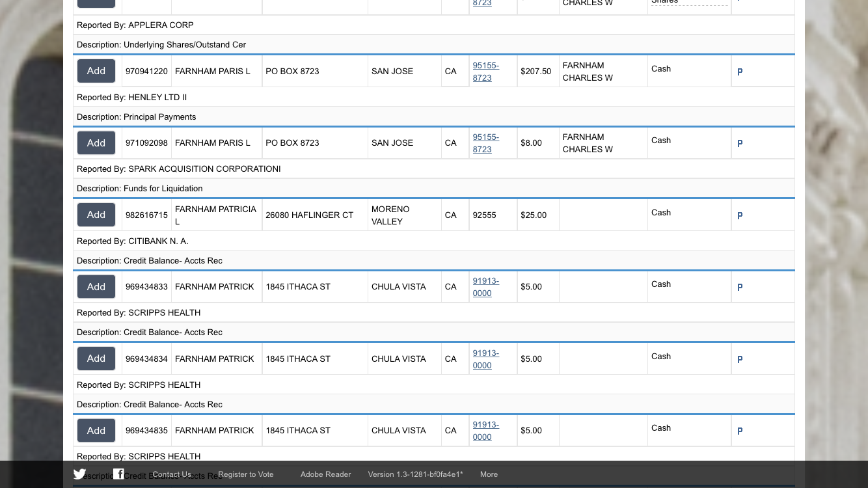Open zip link 91913-0000 in row 969434834
The width and height of the screenshot is (868, 488).
(486, 359)
